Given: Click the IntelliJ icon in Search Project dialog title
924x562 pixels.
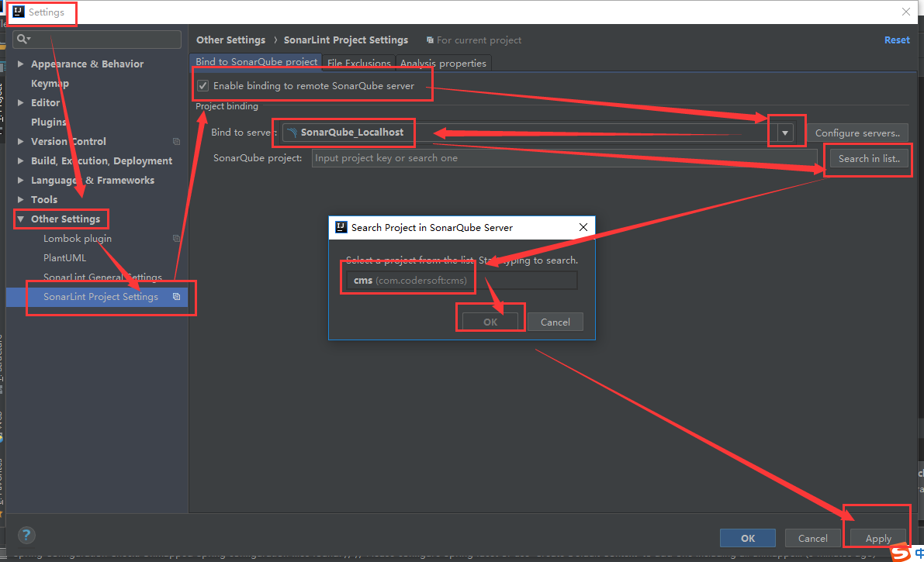Looking at the screenshot, I should pyautogui.click(x=341, y=227).
